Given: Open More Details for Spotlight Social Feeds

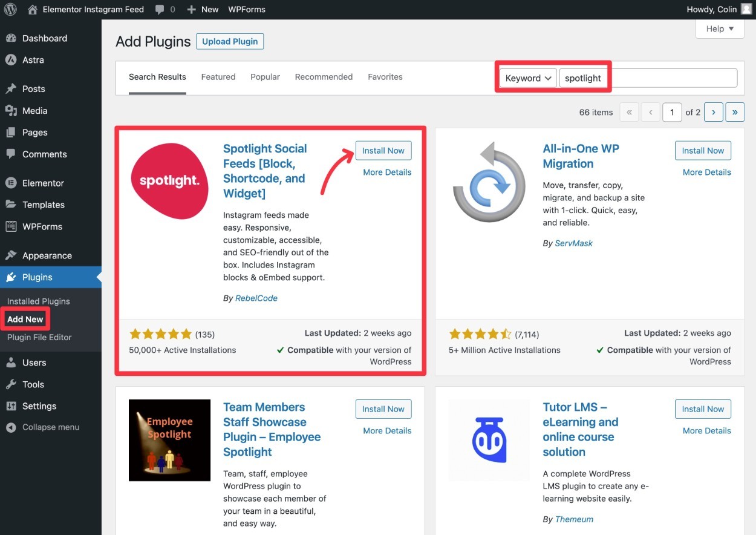Looking at the screenshot, I should point(387,172).
